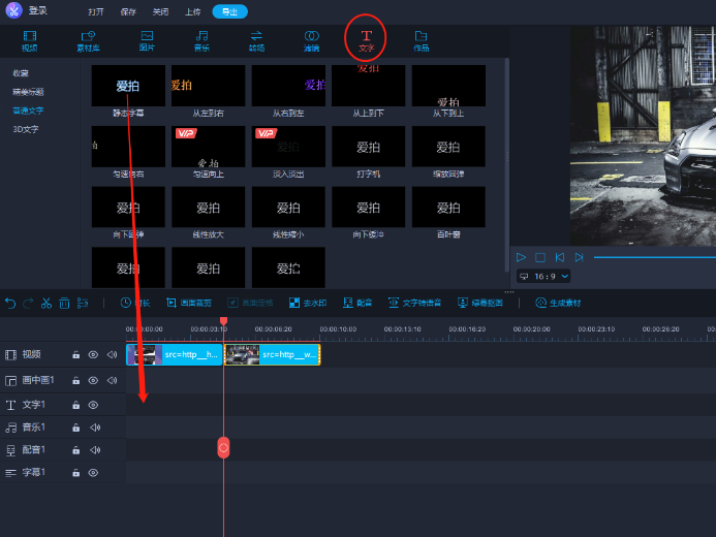Screen dimensions: 716x537
Task: Click 打开 (Open) in top menu
Action: (x=96, y=12)
